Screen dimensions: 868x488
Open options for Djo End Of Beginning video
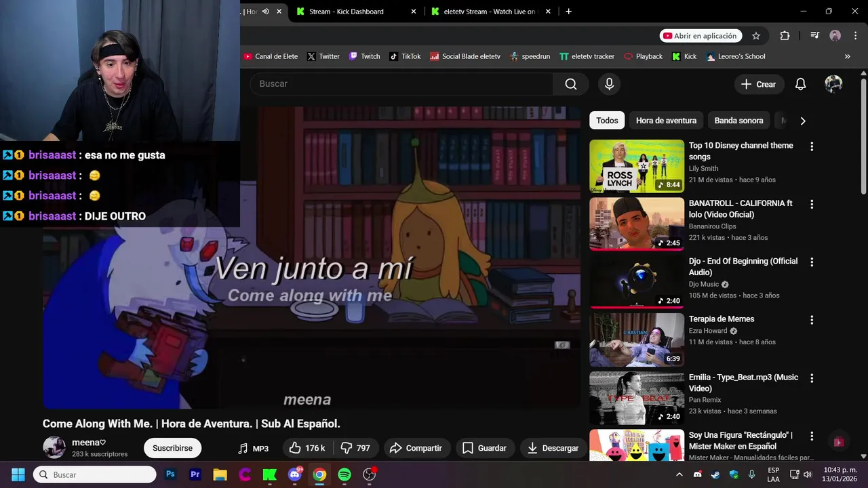pos(812,262)
